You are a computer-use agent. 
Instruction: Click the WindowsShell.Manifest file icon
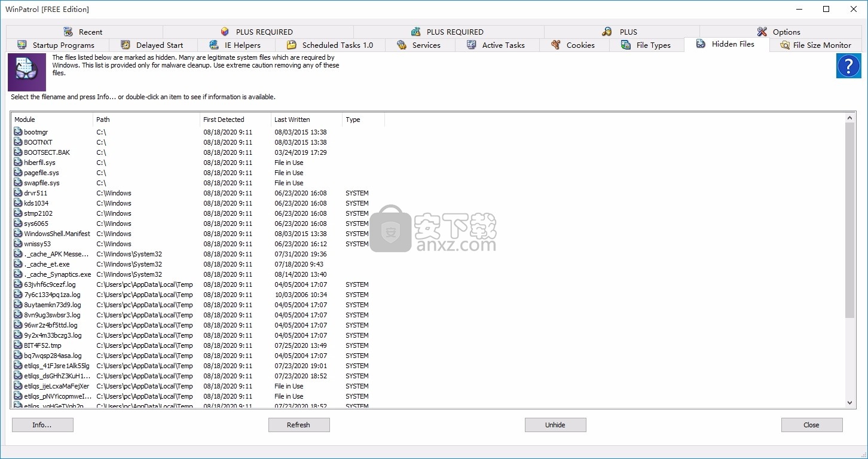(18, 234)
